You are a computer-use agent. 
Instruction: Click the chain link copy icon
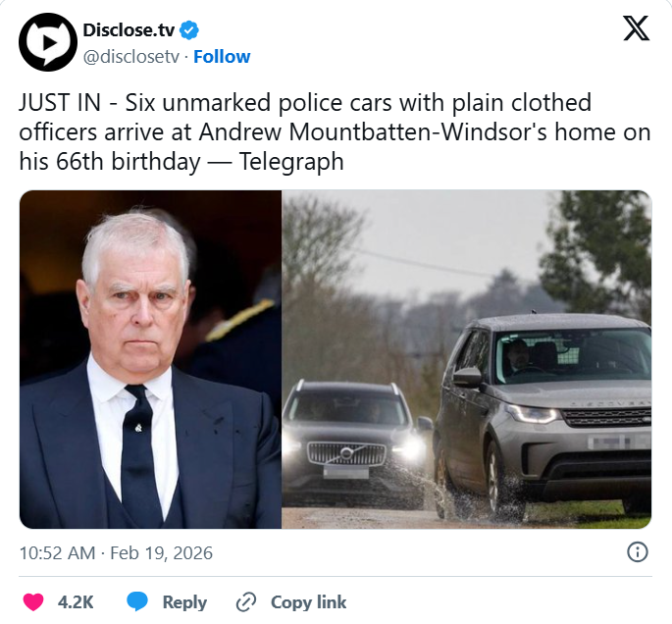coord(246,601)
